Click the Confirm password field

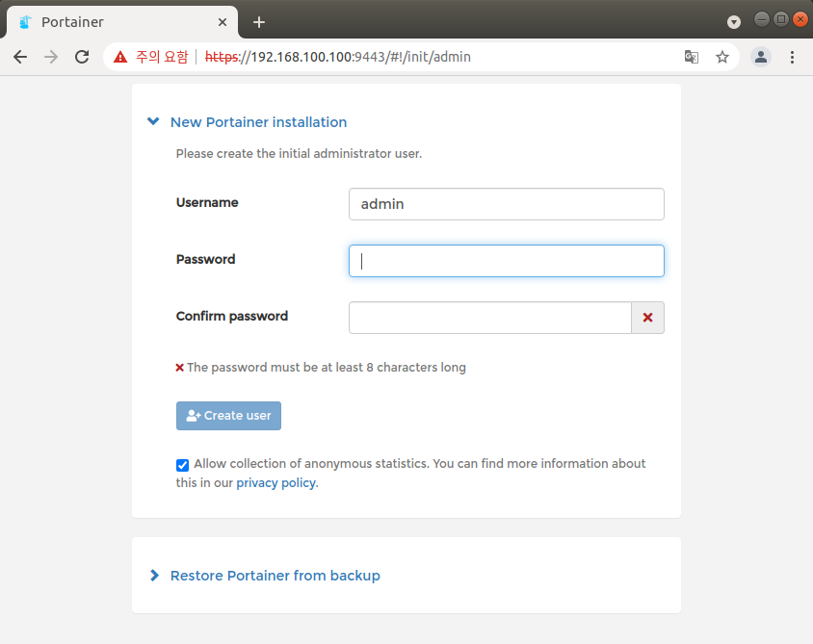(x=490, y=318)
